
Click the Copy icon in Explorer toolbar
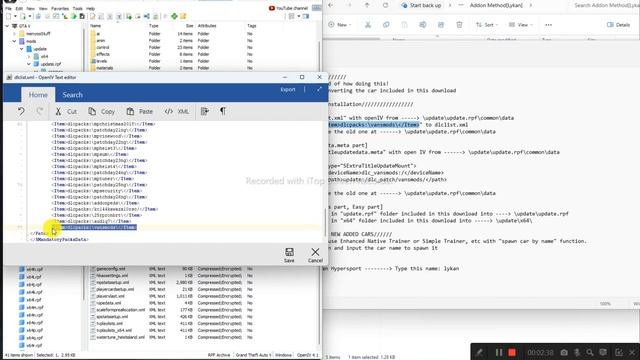tap(386, 25)
